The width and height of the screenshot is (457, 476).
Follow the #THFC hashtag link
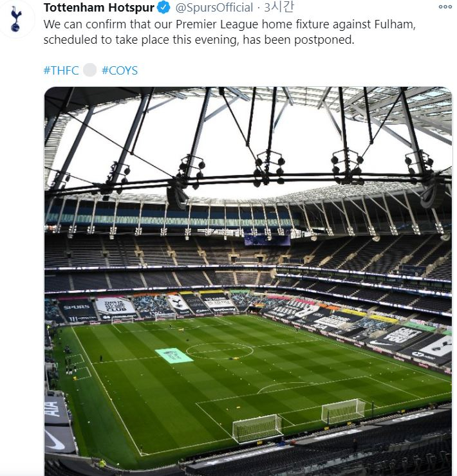coord(61,70)
